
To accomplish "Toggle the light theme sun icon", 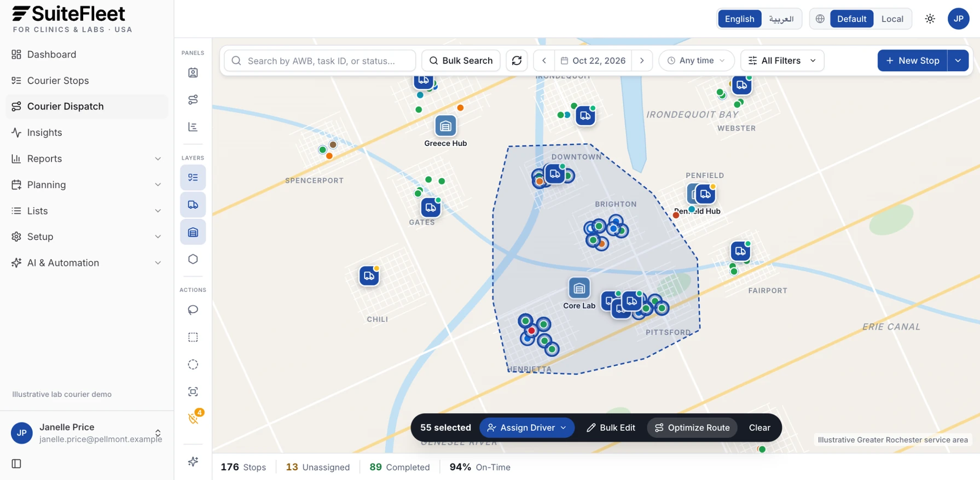I will (930, 19).
